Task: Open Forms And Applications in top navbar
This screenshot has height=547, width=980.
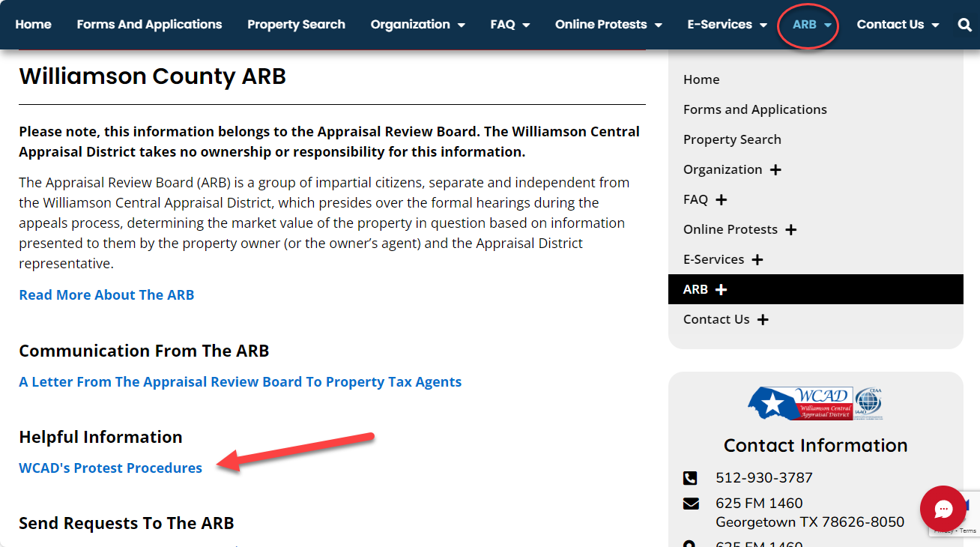Action: point(149,25)
